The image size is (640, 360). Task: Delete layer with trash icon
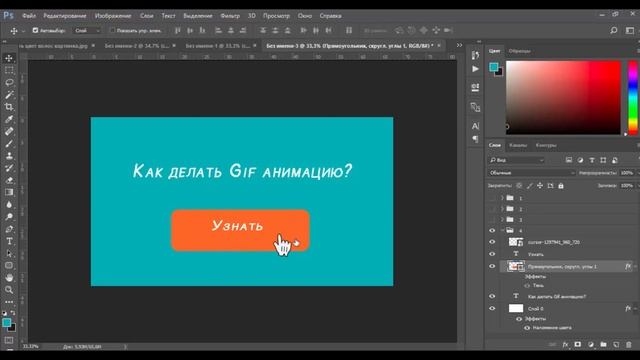pos(629,345)
